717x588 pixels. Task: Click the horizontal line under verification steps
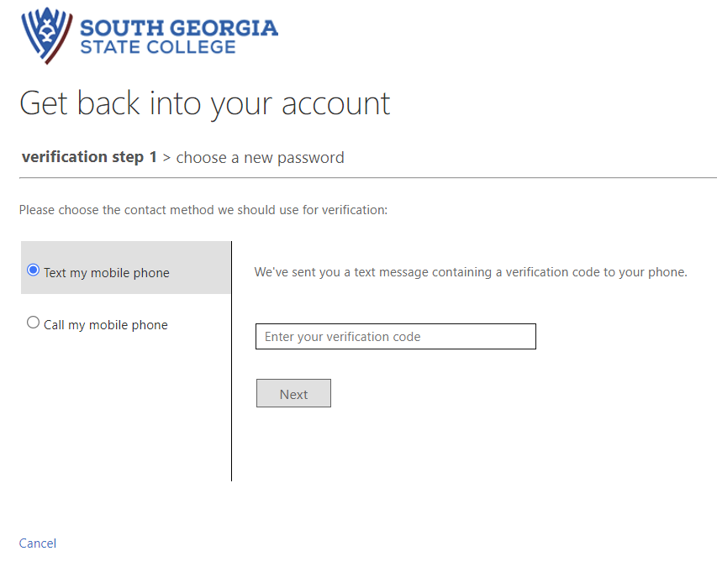[x=367, y=177]
